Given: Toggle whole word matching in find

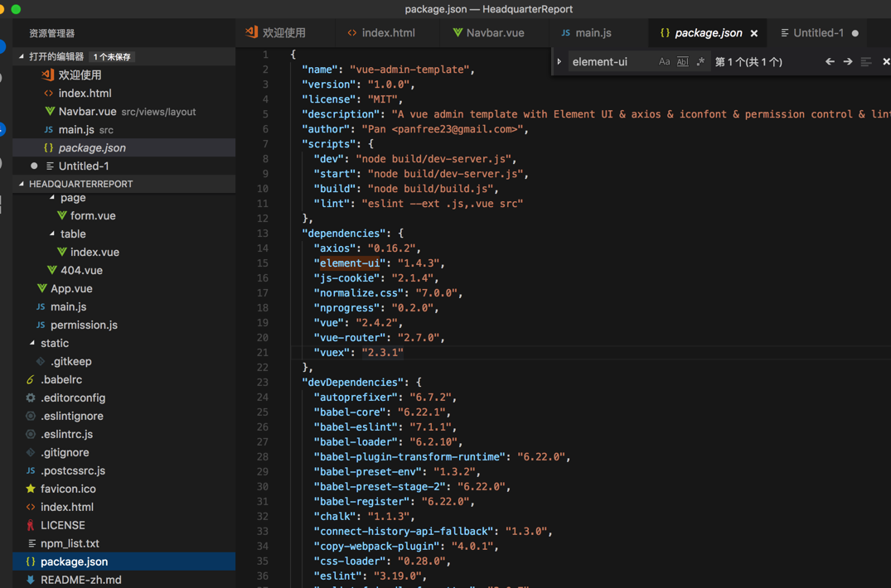Looking at the screenshot, I should pos(682,62).
